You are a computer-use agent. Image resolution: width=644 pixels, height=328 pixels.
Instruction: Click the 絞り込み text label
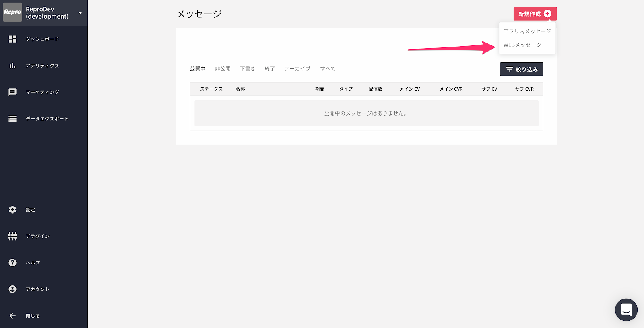(x=527, y=69)
